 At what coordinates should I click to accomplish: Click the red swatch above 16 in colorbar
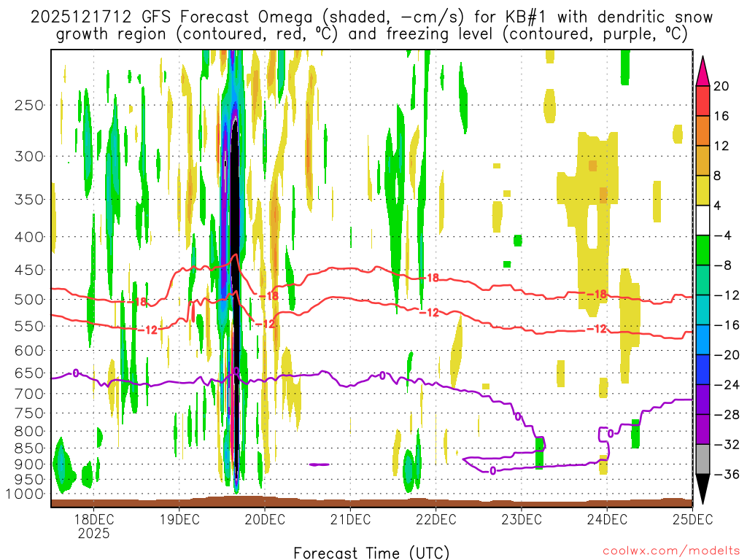703,101
